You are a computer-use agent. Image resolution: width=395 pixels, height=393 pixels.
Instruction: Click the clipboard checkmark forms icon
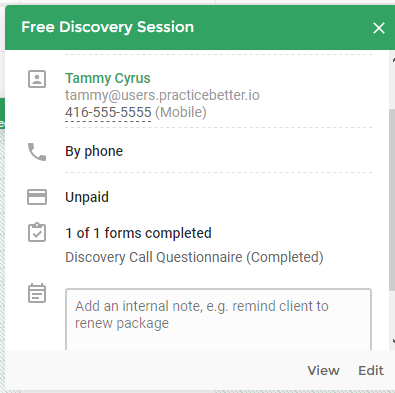[x=37, y=232]
